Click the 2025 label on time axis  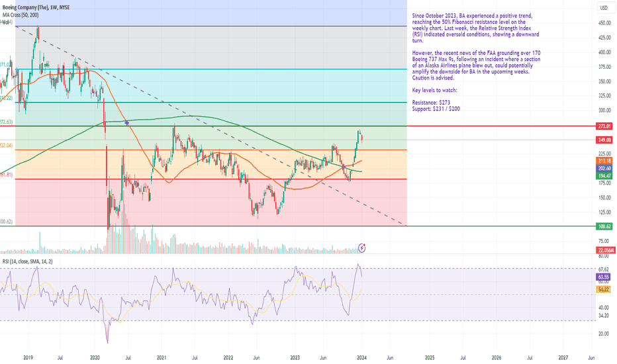(x=430, y=357)
